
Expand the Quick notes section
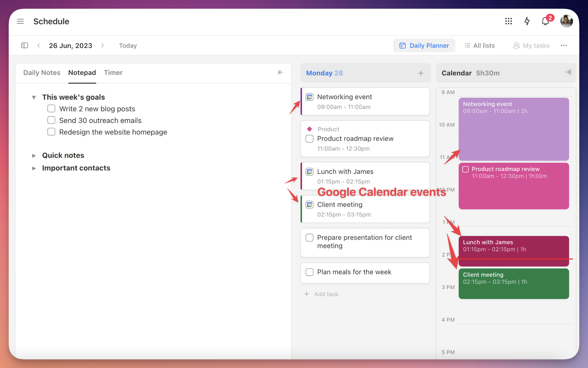pos(33,155)
